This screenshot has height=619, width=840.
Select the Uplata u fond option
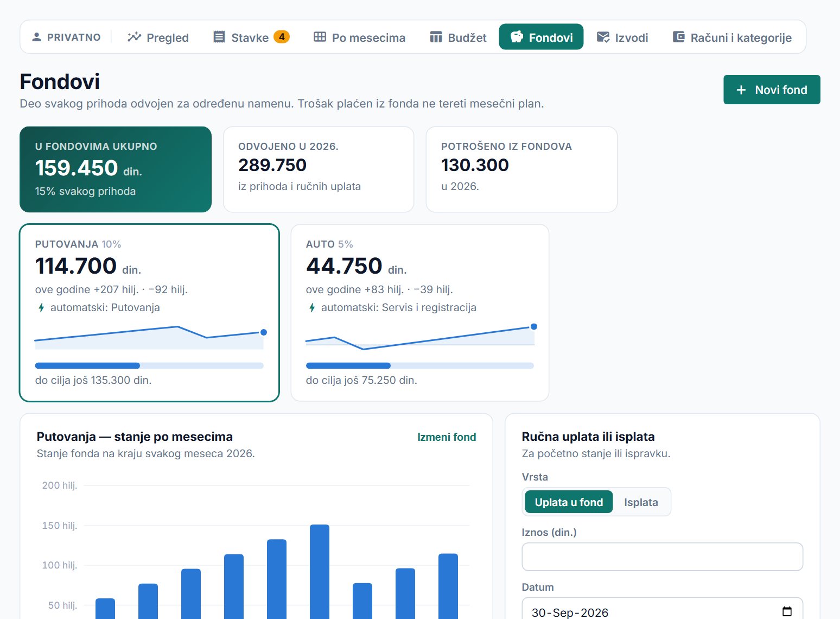(x=569, y=502)
